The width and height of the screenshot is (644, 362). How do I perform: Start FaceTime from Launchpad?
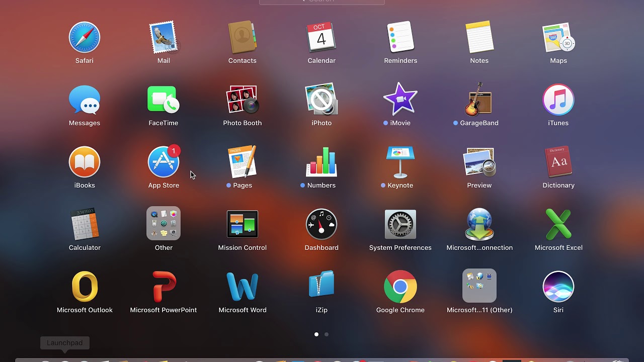[164, 100]
